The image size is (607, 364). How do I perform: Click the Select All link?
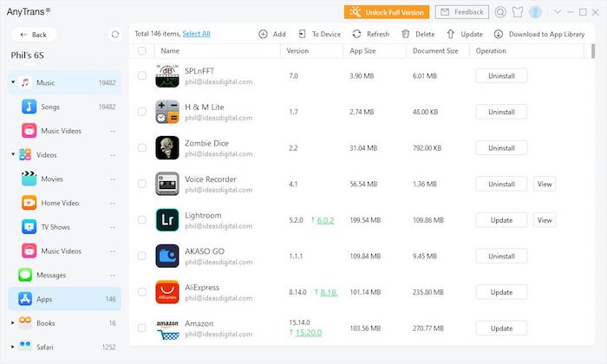click(196, 34)
